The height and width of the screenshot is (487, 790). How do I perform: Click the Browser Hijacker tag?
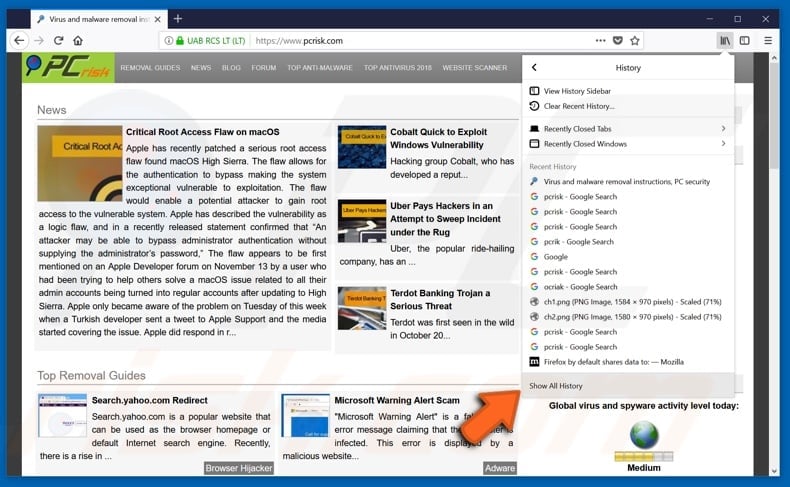click(239, 468)
